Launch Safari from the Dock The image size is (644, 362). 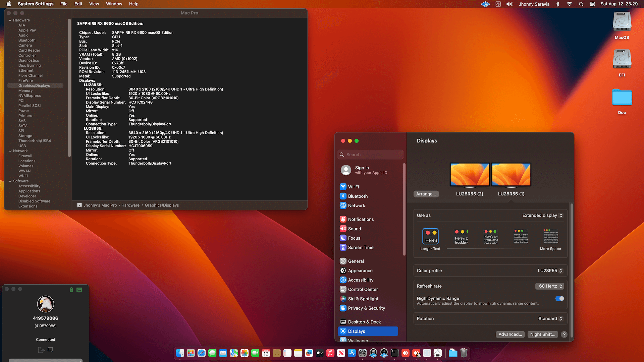click(202, 353)
